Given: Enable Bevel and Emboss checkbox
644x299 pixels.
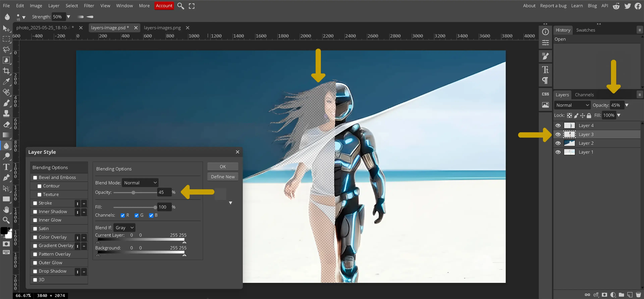Looking at the screenshot, I should (x=35, y=178).
